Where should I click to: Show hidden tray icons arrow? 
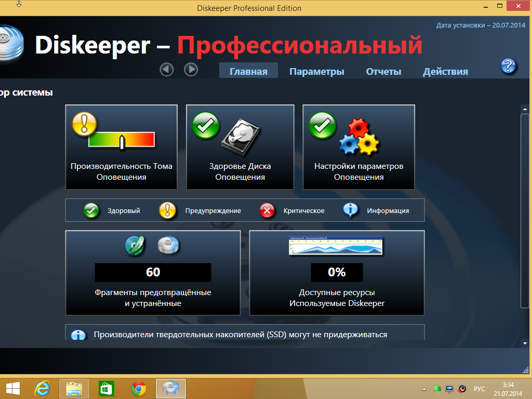click(424, 389)
